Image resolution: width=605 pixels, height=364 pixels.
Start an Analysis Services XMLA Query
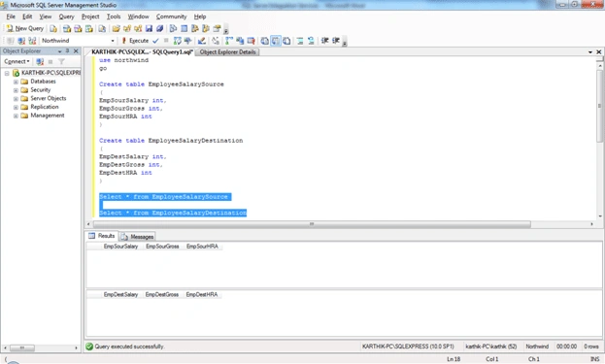coord(89,28)
